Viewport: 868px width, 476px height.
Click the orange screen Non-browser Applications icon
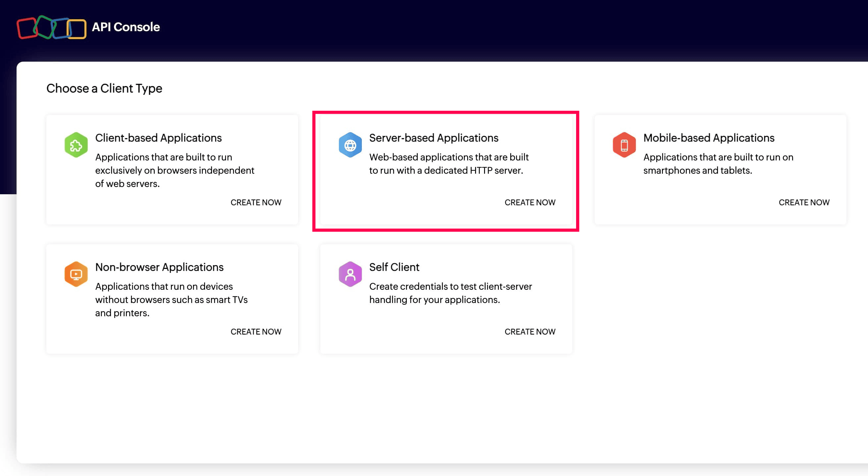[x=76, y=274]
